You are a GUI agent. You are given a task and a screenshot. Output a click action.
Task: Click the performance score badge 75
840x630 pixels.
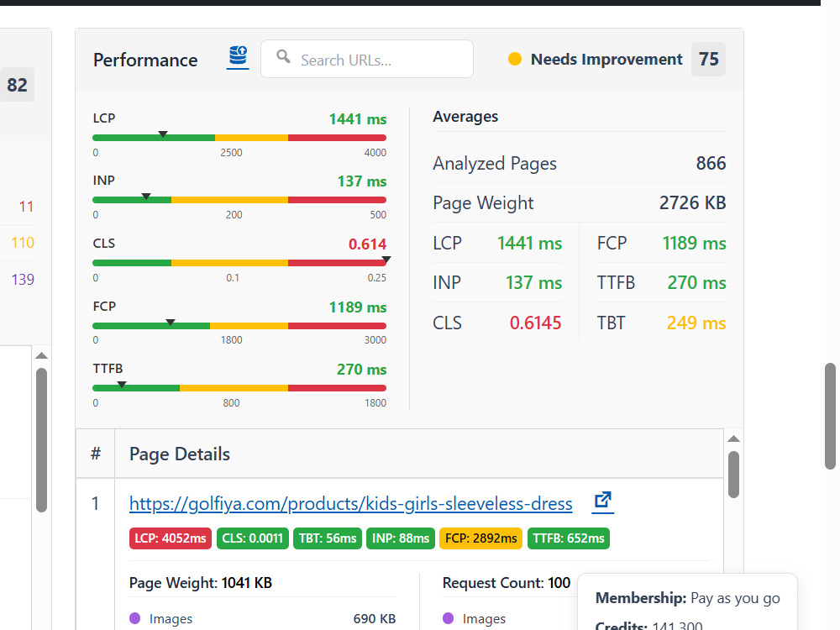point(708,59)
